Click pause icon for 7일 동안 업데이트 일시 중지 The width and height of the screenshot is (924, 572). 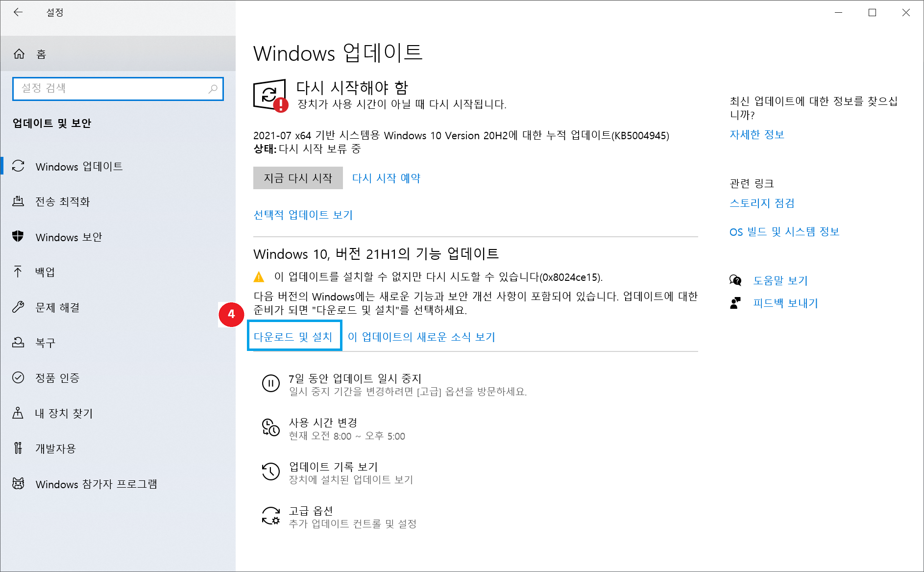point(270,383)
